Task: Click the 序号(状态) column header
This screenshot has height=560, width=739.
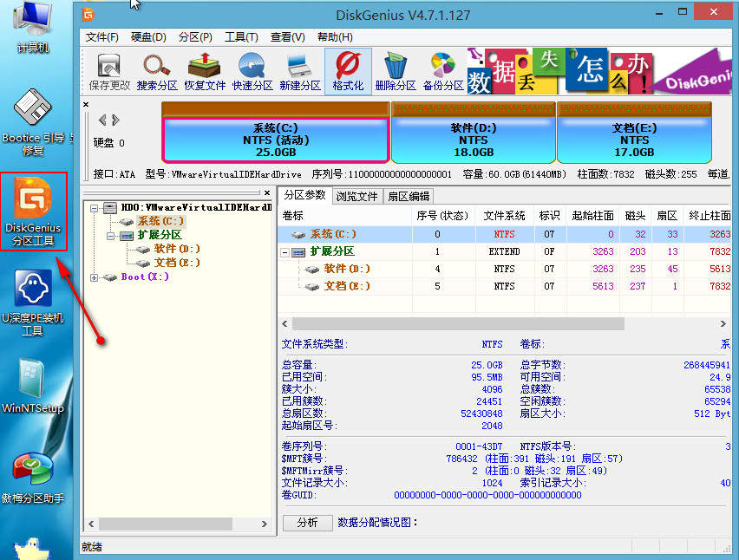Action: click(x=443, y=216)
